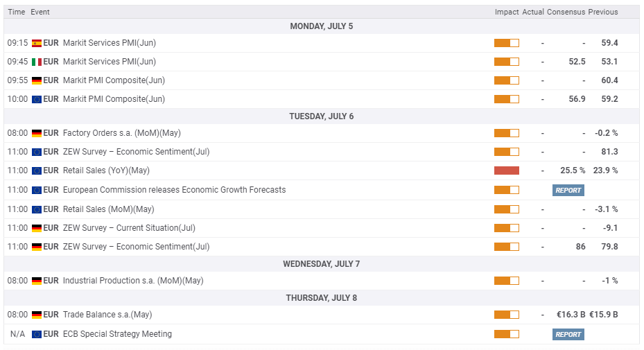Click the EU flag beside Retail Sales (YoY)
The width and height of the screenshot is (644, 350).
click(37, 170)
